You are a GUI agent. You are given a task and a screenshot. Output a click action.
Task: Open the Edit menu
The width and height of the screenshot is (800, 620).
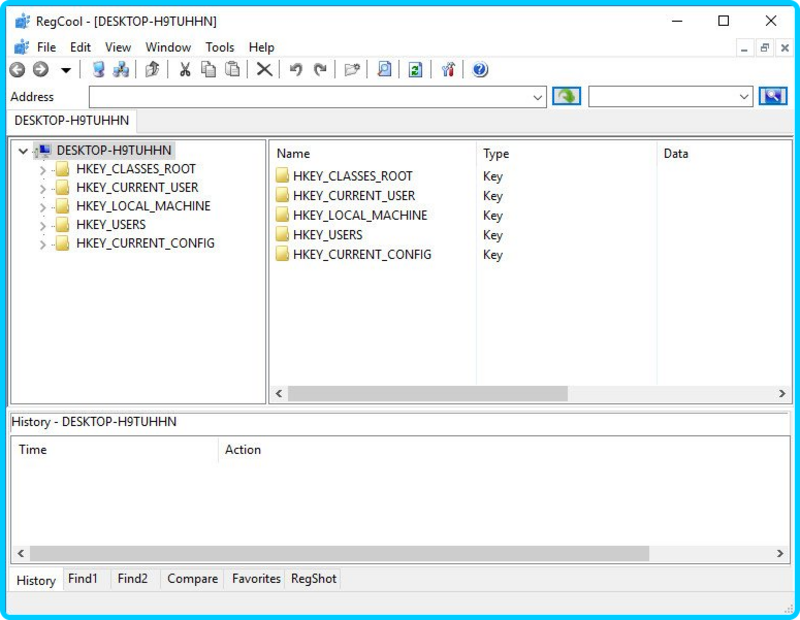(x=80, y=47)
